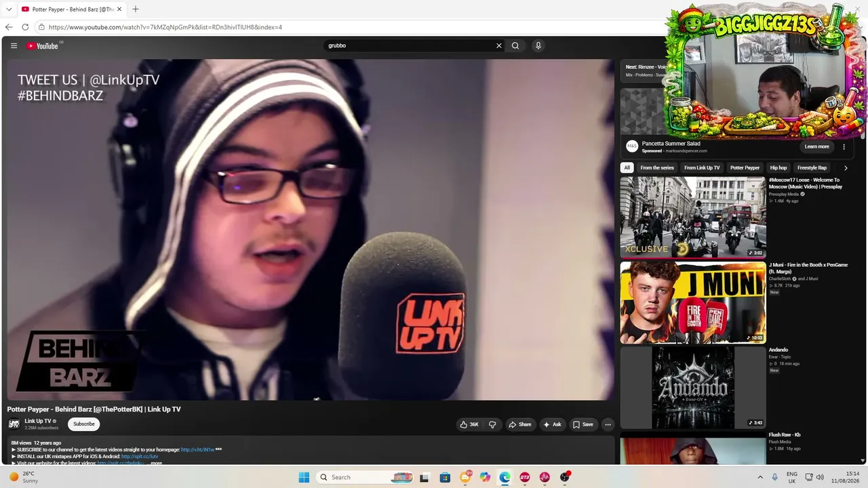Expand the video description with more
This screenshot has height=488, width=868.
coord(156,464)
